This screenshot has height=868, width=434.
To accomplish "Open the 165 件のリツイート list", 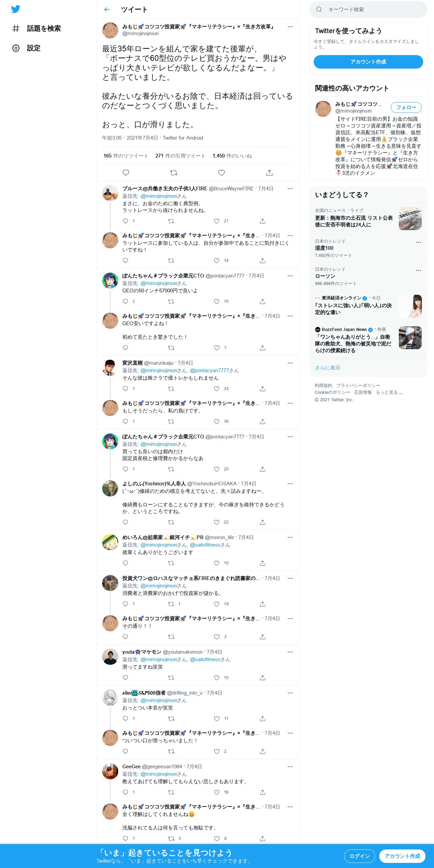I will [126, 156].
